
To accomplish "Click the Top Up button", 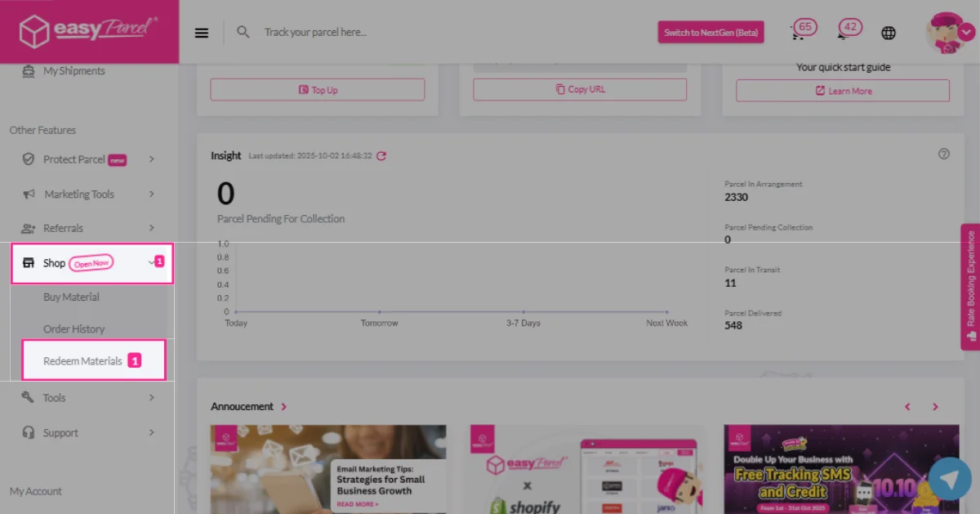I will point(318,90).
